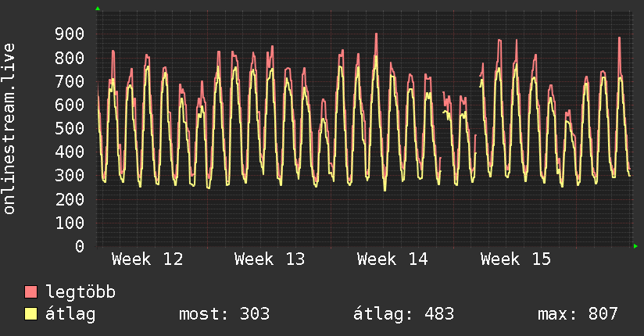644x336 pixels.
Task: Click the most: 303 value
Action: 224,314
